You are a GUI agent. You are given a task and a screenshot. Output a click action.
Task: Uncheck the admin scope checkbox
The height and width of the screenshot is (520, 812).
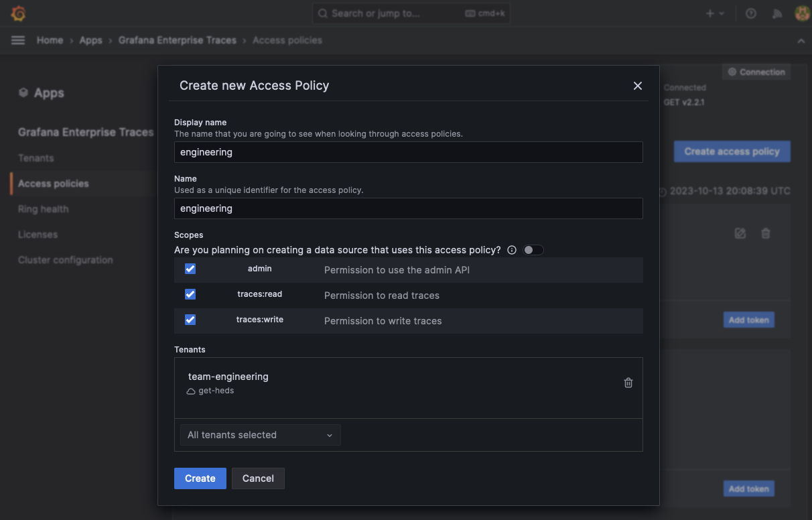pos(190,269)
